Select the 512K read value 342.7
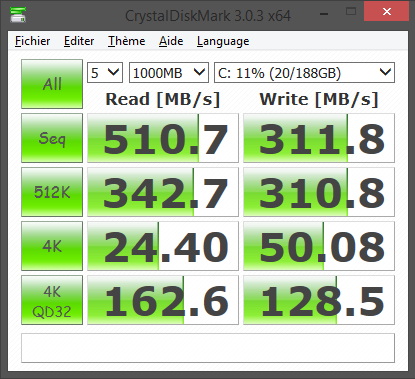The height and width of the screenshot is (379, 415). (163, 192)
